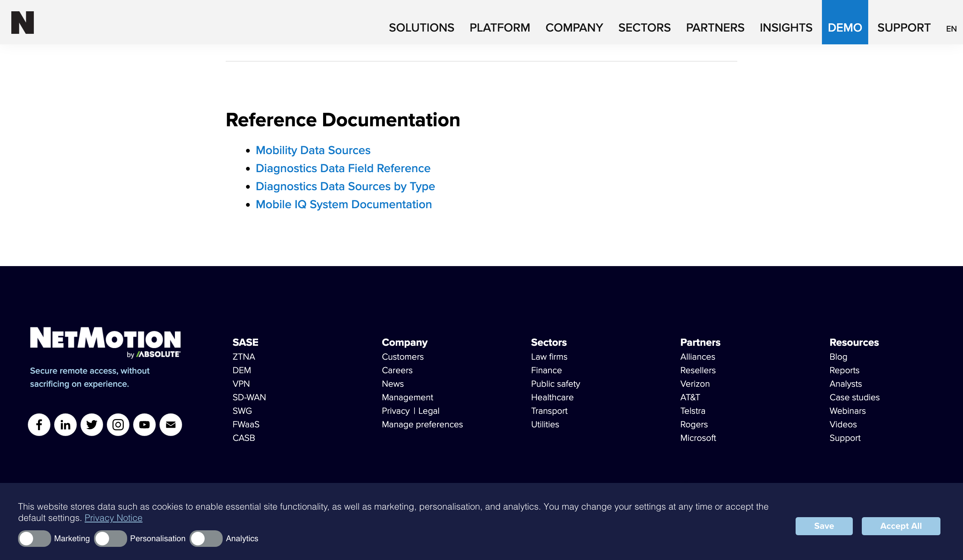Open the ZTNA footer link
Screen dimensions: 963x560
tap(244, 357)
